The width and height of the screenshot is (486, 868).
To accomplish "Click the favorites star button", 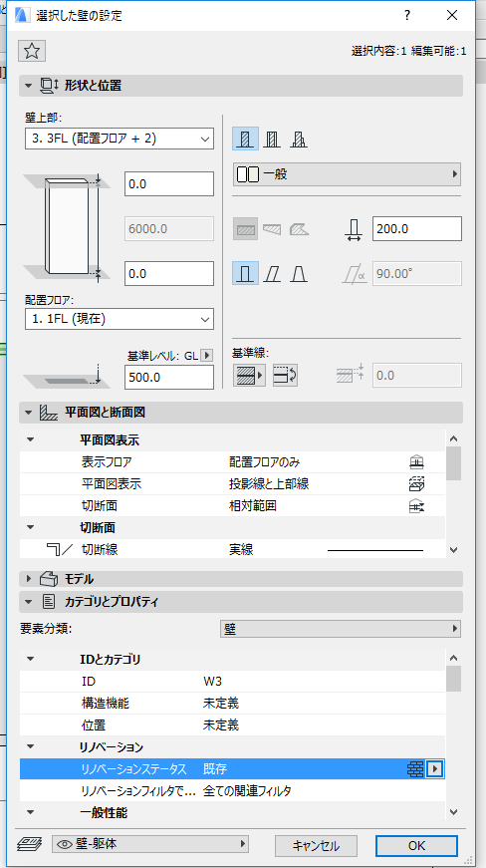I will click(x=32, y=52).
